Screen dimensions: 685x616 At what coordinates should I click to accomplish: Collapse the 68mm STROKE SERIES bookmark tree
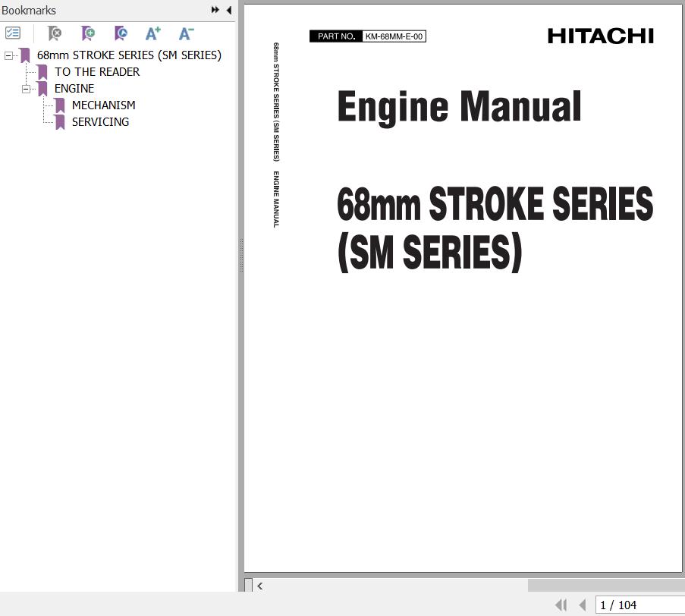[8, 55]
